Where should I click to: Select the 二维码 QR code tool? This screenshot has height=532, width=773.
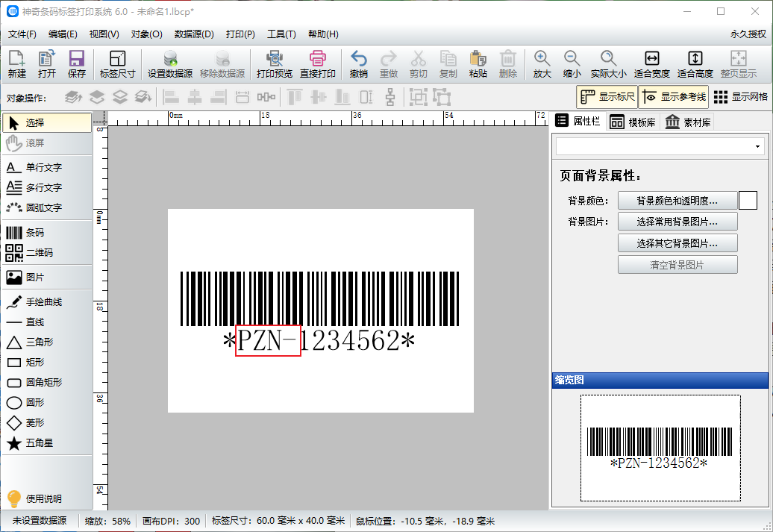pyautogui.click(x=47, y=253)
